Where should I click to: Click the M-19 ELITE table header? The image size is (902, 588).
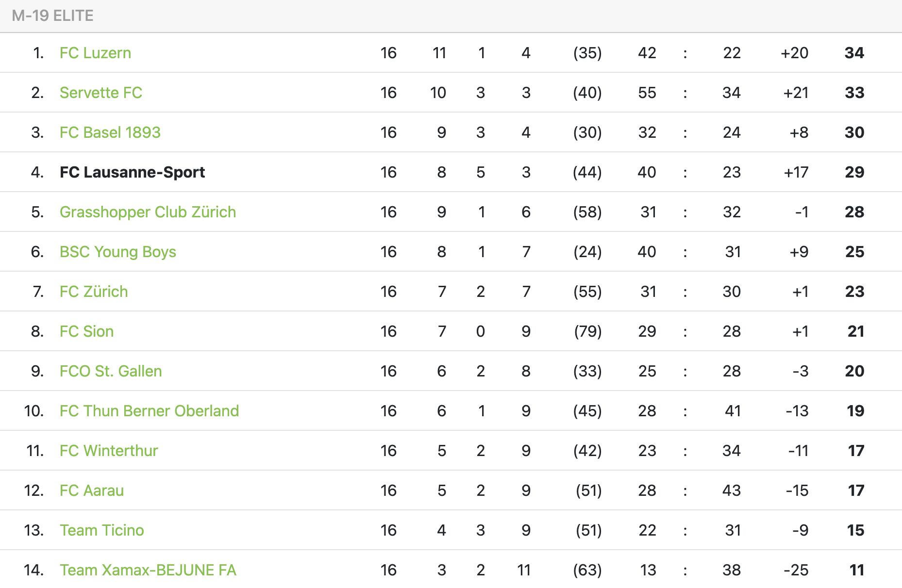point(52,16)
